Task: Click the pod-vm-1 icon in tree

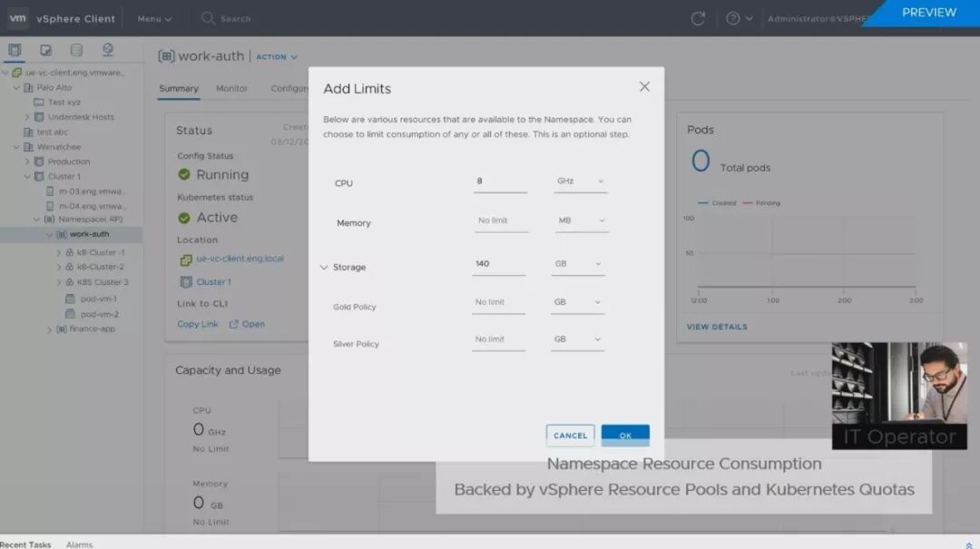Action: click(x=70, y=299)
